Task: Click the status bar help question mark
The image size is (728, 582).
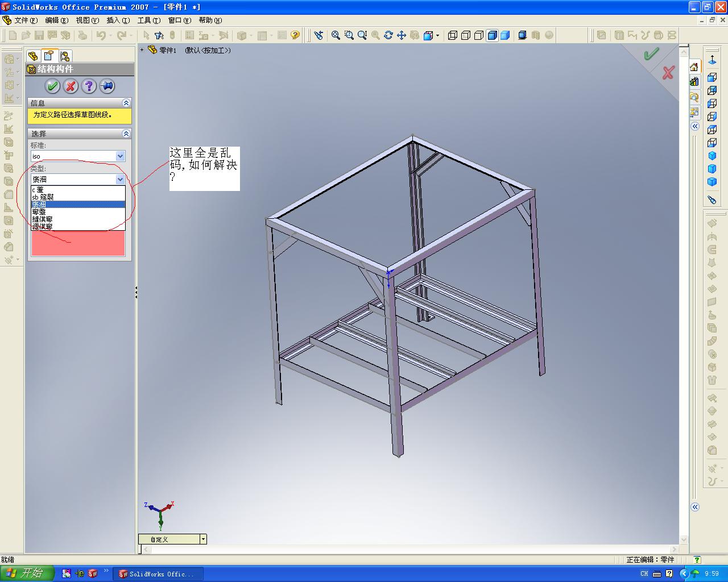Action: pos(697,560)
